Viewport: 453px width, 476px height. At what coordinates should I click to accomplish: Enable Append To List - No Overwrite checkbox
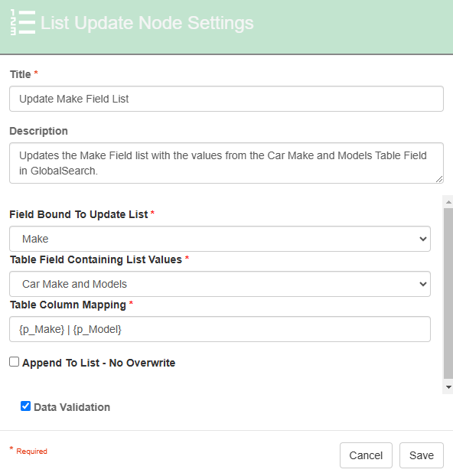click(14, 362)
